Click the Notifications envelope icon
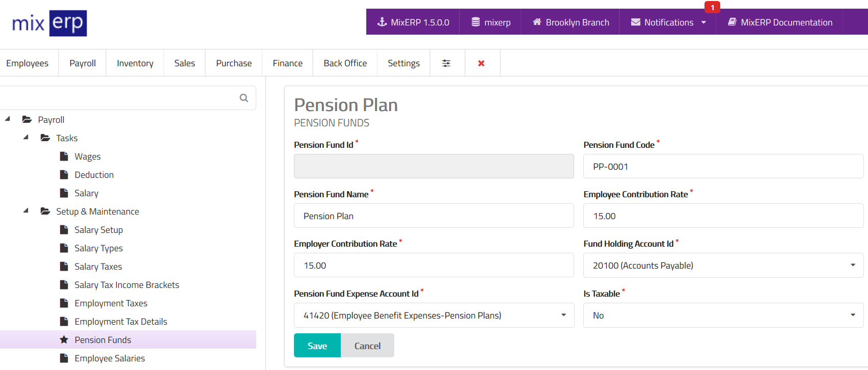 coord(636,22)
